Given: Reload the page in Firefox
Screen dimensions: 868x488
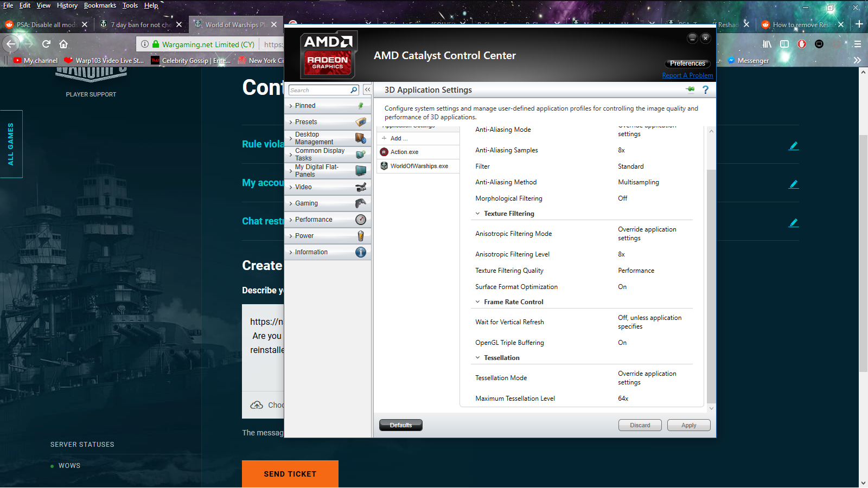Looking at the screenshot, I should point(46,44).
